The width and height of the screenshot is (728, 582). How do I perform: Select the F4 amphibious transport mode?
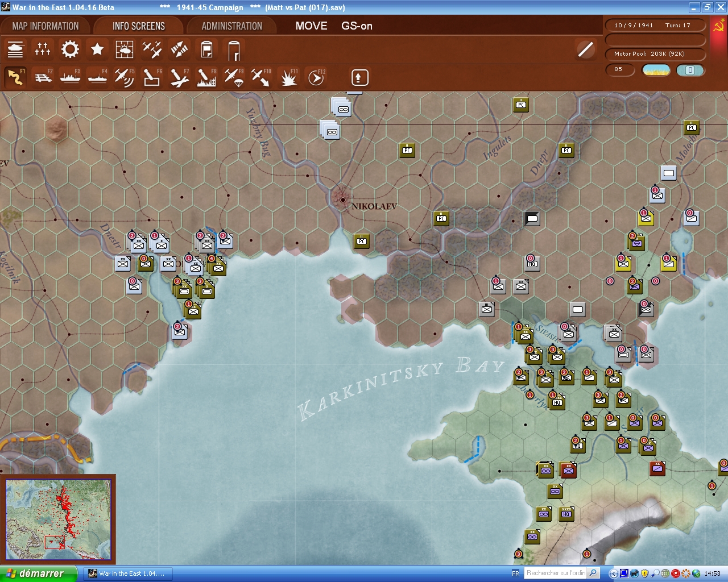tap(97, 77)
